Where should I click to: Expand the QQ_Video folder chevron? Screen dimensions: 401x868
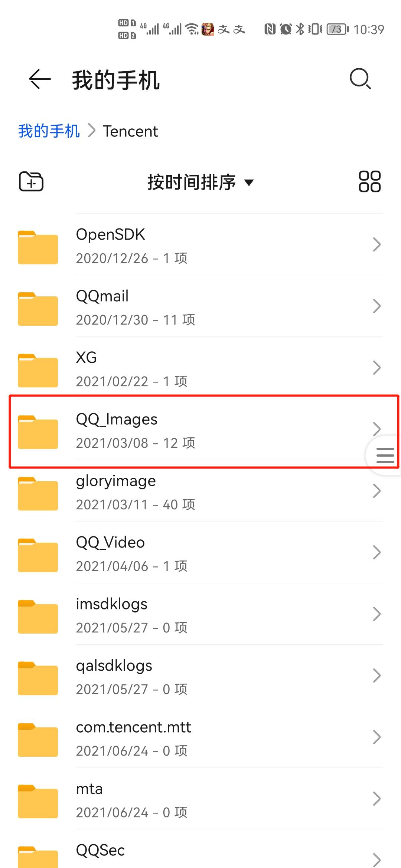(x=376, y=552)
